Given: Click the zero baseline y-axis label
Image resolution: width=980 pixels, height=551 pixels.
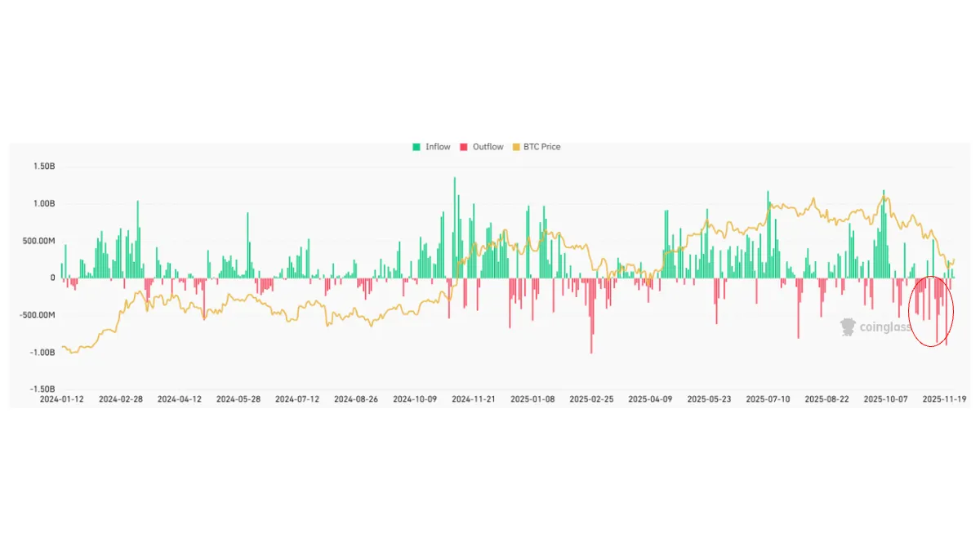Looking at the screenshot, I should click(51, 278).
